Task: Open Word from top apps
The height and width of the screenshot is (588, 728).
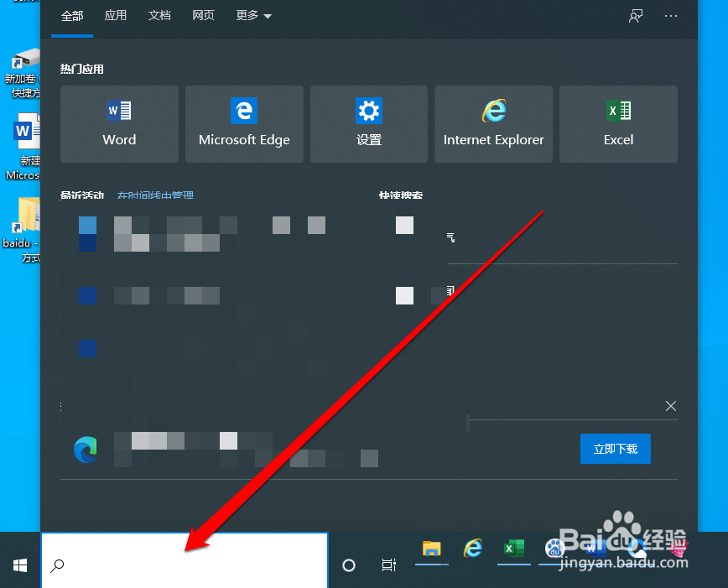Action: coord(119,124)
